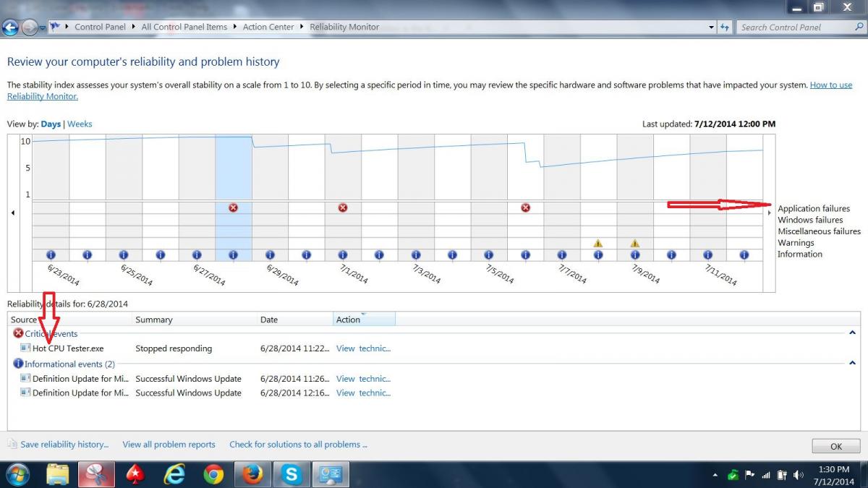Open Snipping Tool from the taskbar
The width and height of the screenshot is (868, 488).
[96, 474]
